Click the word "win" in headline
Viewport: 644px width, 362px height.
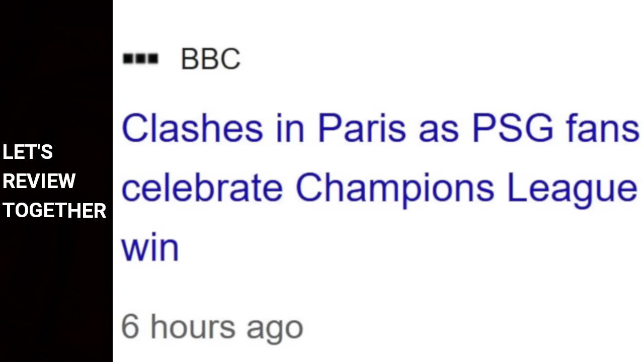(150, 247)
